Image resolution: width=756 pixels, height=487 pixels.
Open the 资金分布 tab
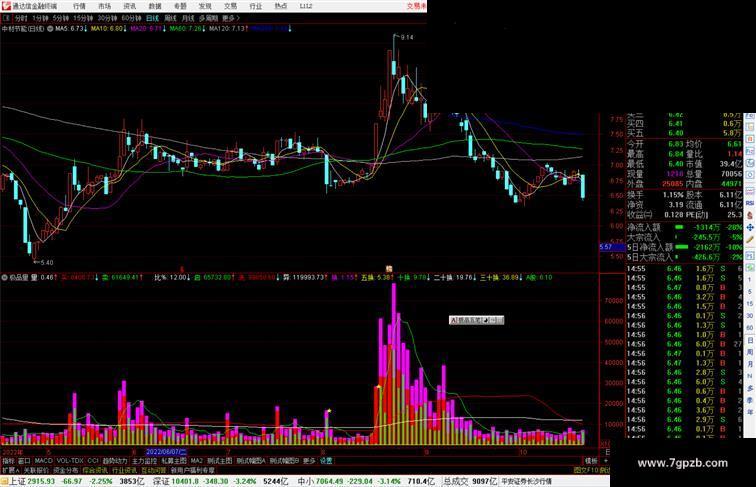pos(66,470)
